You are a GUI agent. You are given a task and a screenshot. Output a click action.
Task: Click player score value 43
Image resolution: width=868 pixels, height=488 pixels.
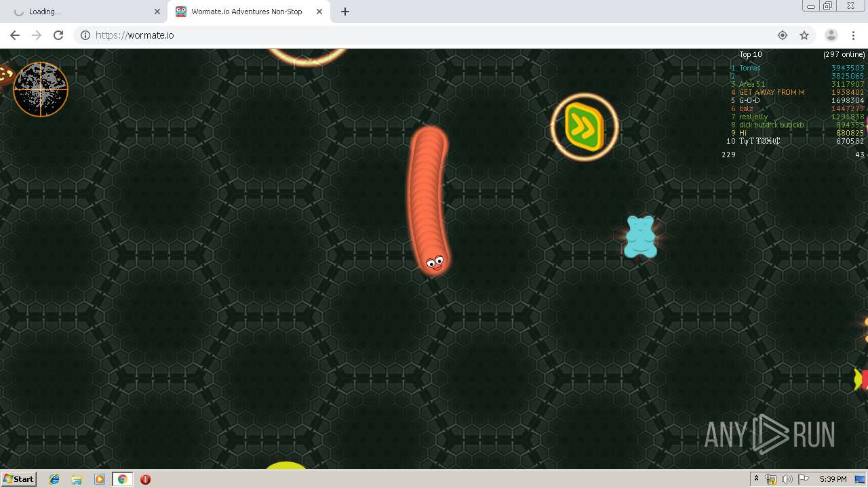pyautogui.click(x=860, y=155)
